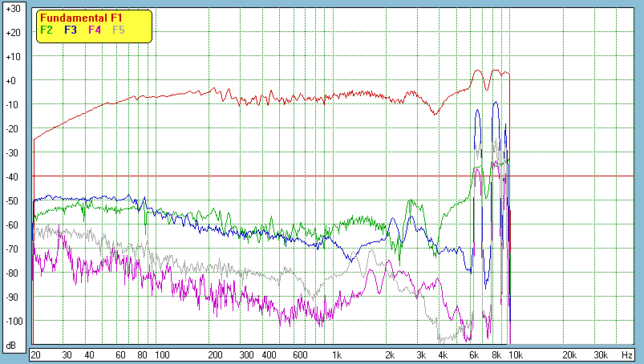644x364 pixels.
Task: Click the 600 frequency axis label
Action: click(298, 354)
